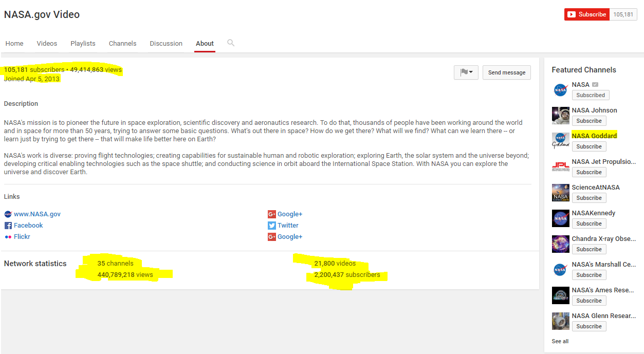The image size is (644, 354).
Task: Open the flag report dropdown button
Action: coord(466,72)
